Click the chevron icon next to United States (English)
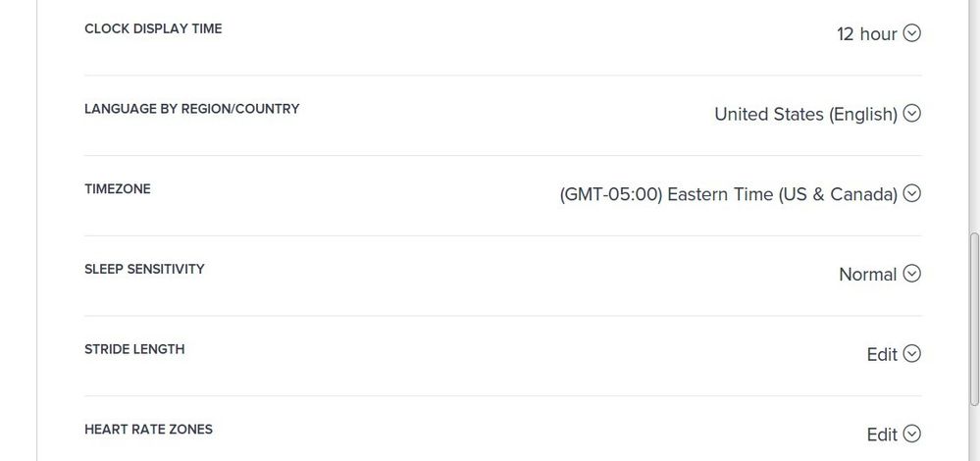 tap(912, 114)
